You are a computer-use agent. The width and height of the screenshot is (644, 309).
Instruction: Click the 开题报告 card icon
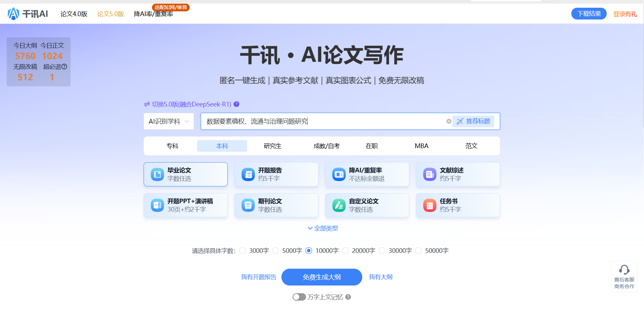pyautogui.click(x=248, y=174)
